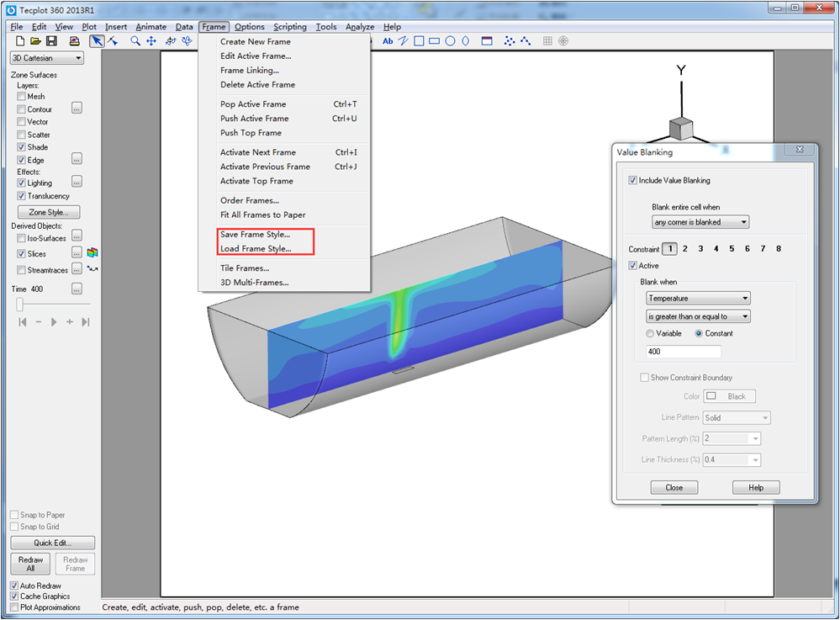Click the Time slider handle

pos(20,305)
